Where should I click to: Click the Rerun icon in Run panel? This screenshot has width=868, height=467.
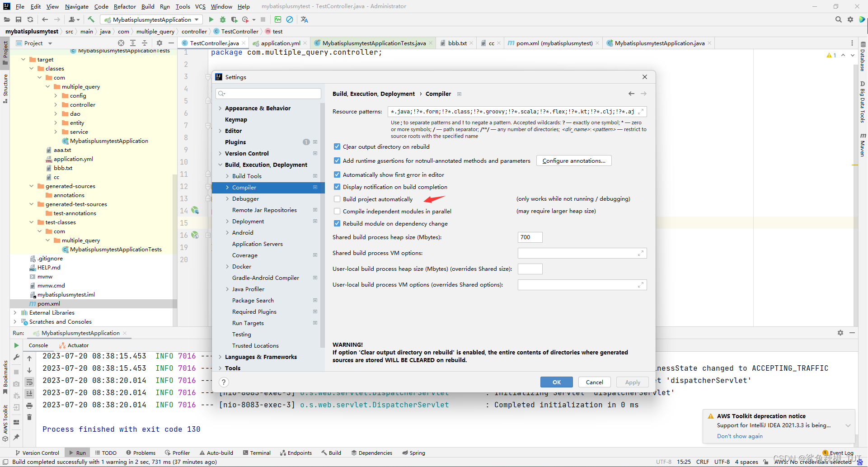pos(16,345)
